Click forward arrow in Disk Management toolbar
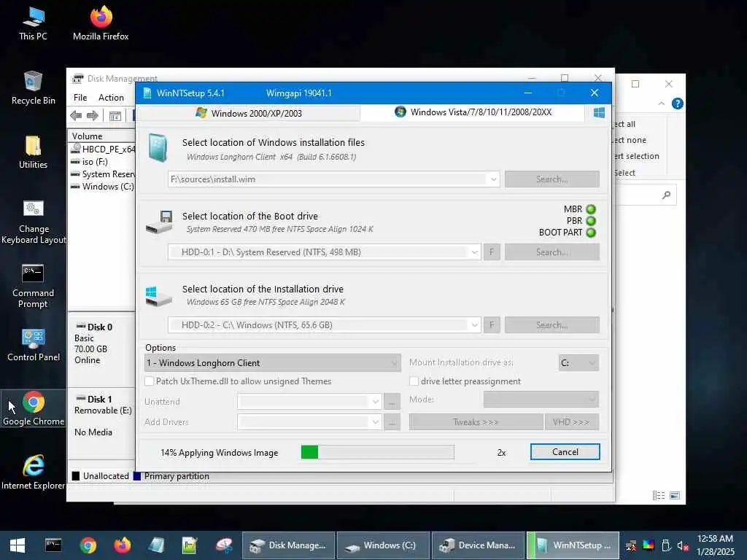Image resolution: width=747 pixels, height=560 pixels. pos(93,116)
